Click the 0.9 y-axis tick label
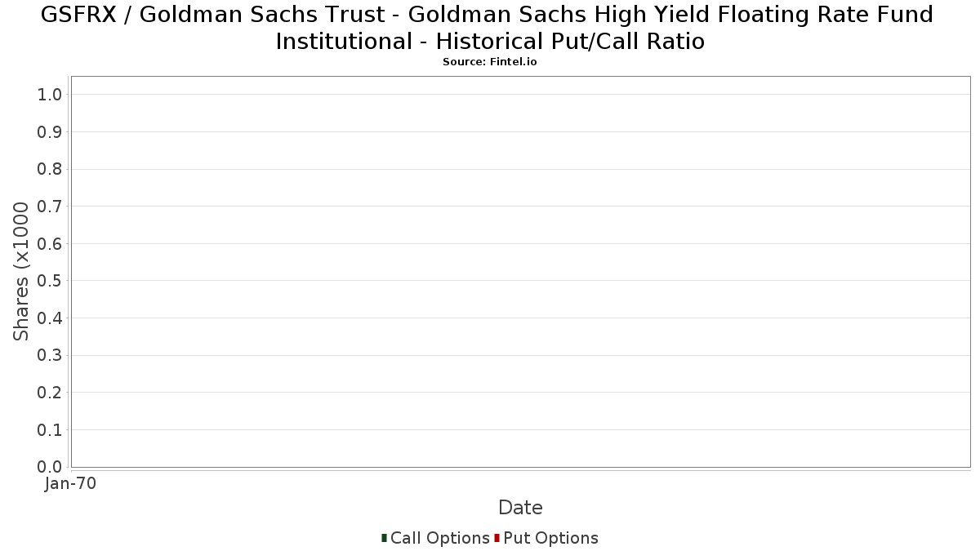 [x=50, y=132]
